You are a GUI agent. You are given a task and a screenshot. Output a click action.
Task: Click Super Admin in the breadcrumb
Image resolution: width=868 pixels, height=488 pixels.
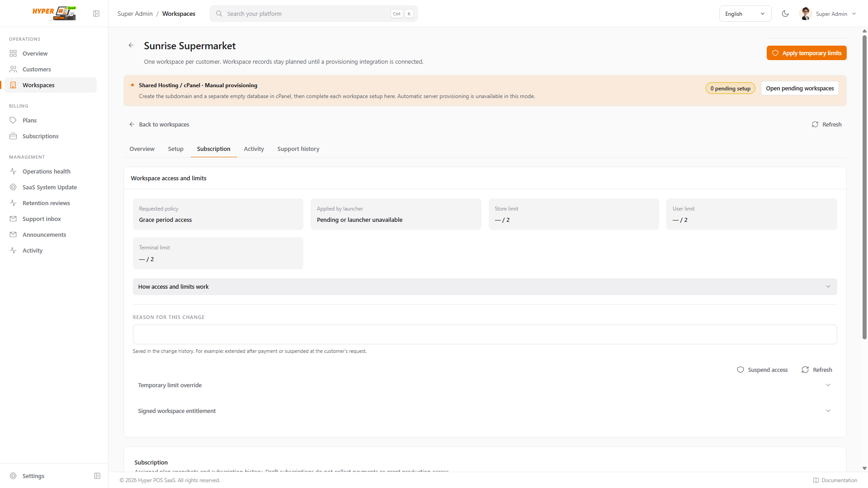135,14
